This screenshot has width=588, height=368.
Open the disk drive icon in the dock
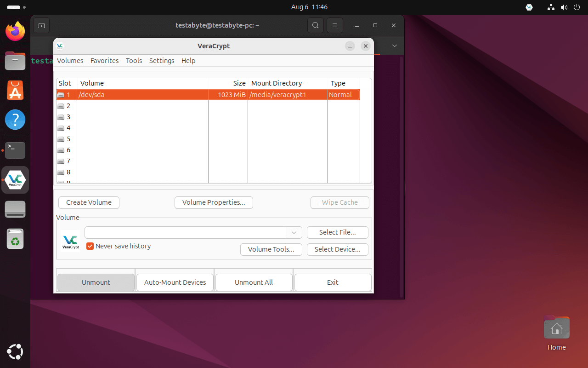[15, 209]
